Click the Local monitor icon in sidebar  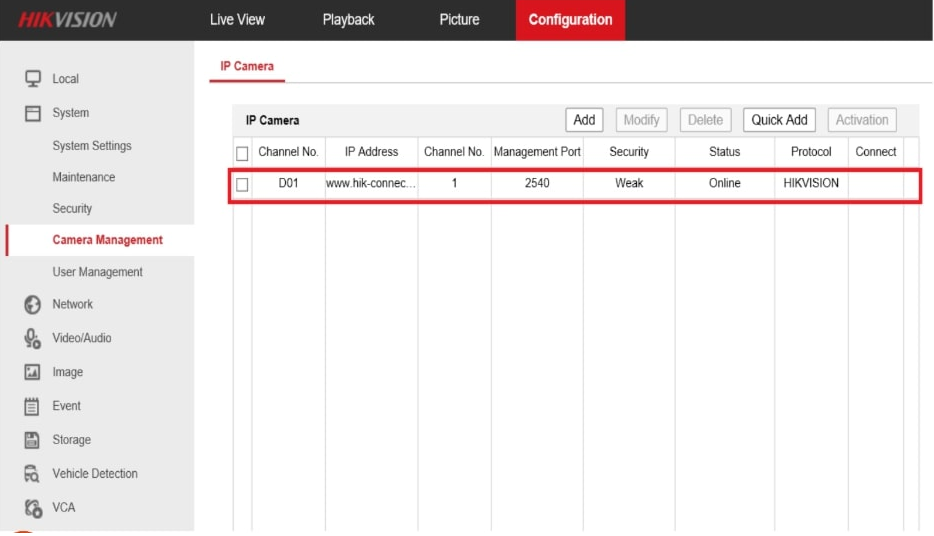32,79
